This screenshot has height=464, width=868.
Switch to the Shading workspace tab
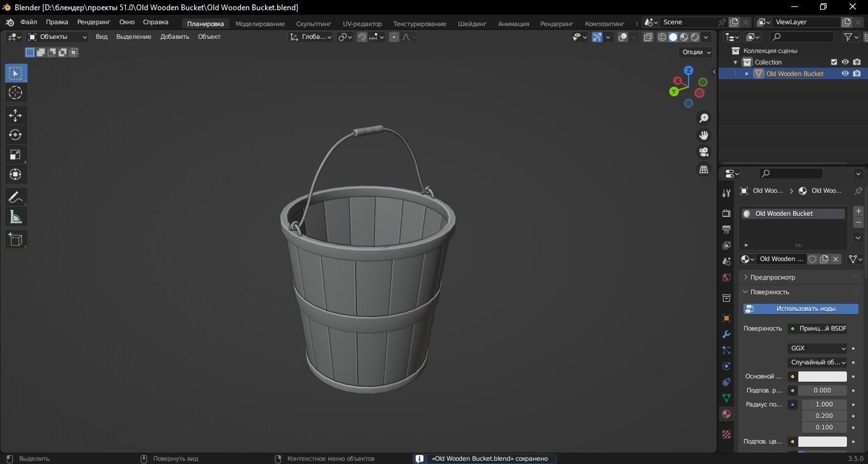tap(472, 24)
